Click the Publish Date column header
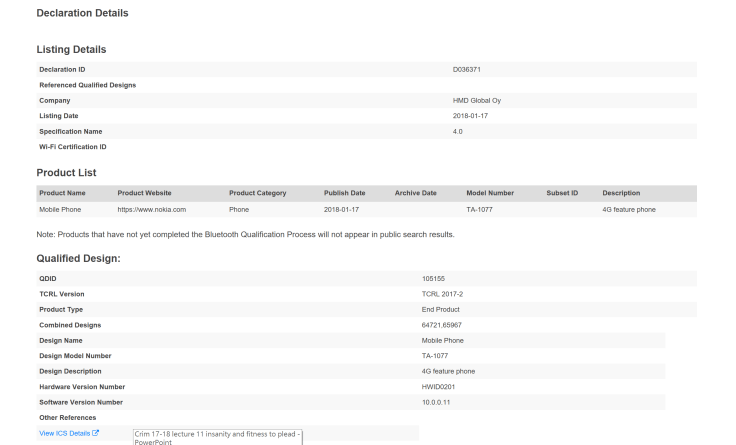The width and height of the screenshot is (736, 445). coord(345,193)
